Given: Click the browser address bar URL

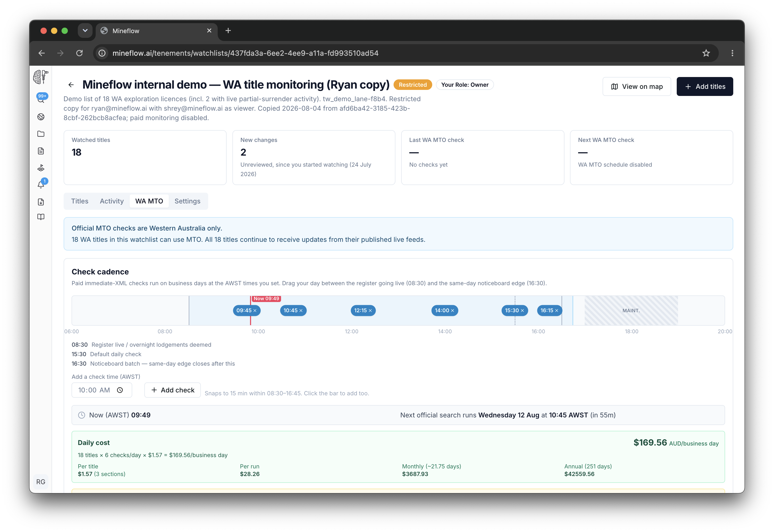Looking at the screenshot, I should point(245,53).
